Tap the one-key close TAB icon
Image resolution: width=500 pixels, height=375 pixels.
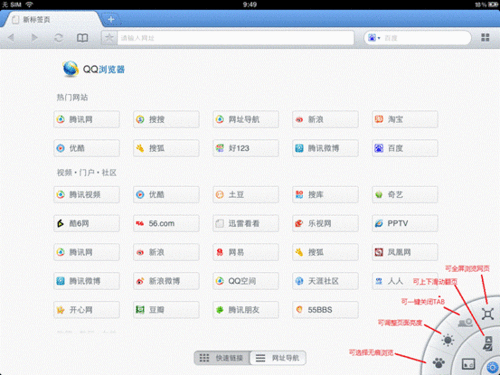tap(465, 322)
